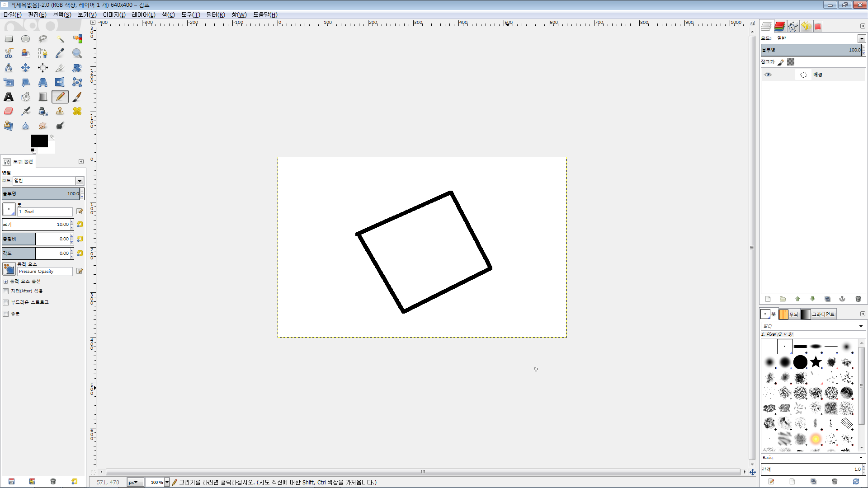Toggle lock alpha channel checkerboard icon
The height and width of the screenshot is (488, 868).
point(791,62)
